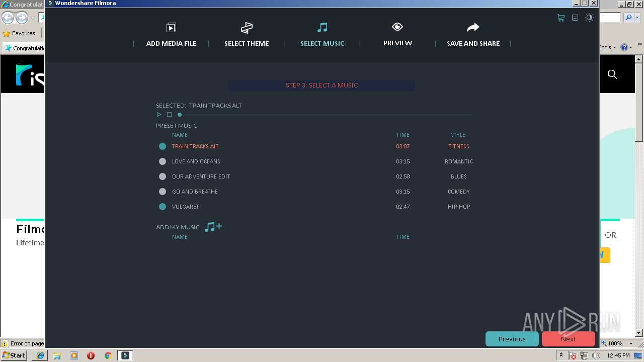Open the shopping cart icon in Filmora
Viewport: 644px width, 362px height.
[561, 18]
